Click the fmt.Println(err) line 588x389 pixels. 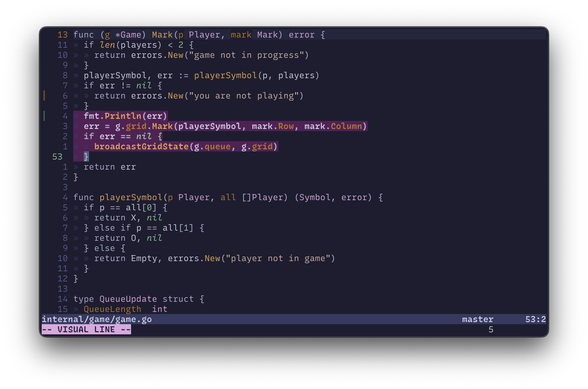[125, 116]
